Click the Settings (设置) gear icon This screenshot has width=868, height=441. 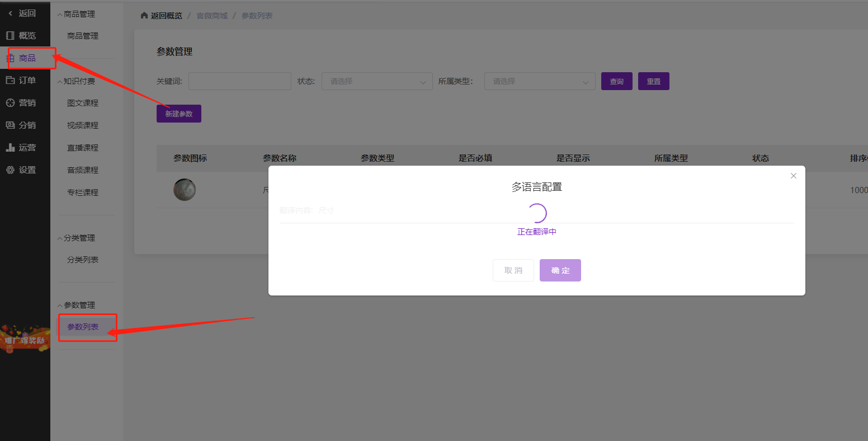(x=10, y=170)
